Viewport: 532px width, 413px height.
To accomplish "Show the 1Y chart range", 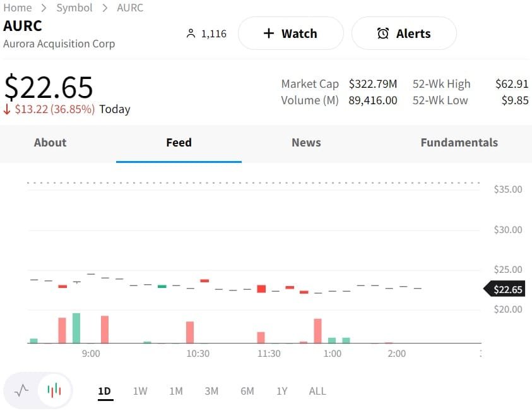I will (281, 392).
